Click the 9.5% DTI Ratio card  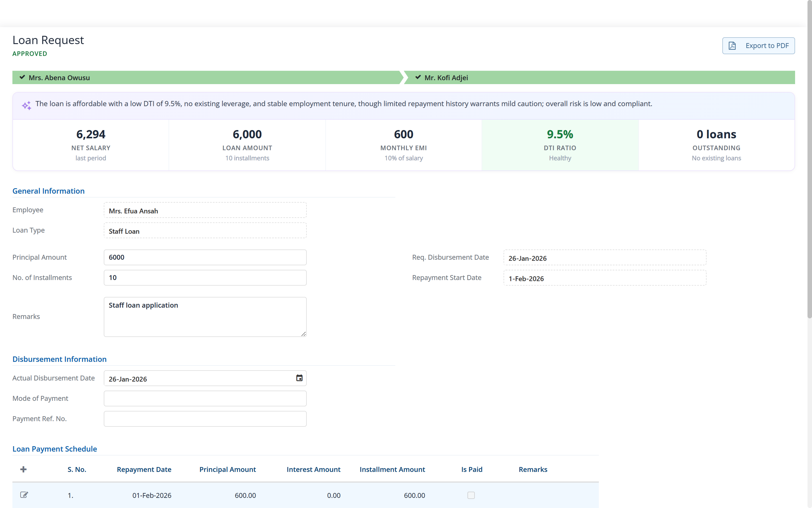[x=560, y=145]
